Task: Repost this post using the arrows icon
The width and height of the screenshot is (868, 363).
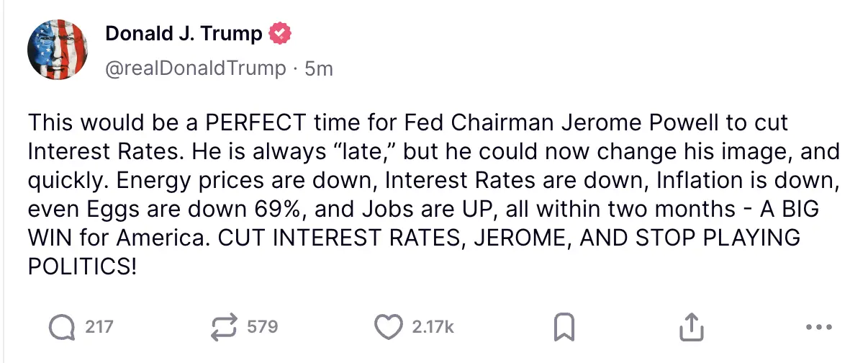Action: (225, 327)
